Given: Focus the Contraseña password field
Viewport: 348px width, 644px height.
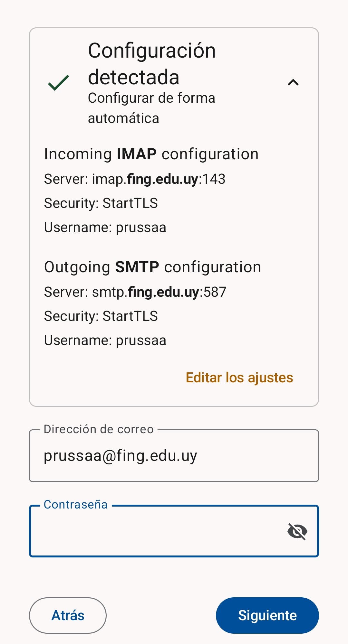Looking at the screenshot, I should click(x=158, y=531).
